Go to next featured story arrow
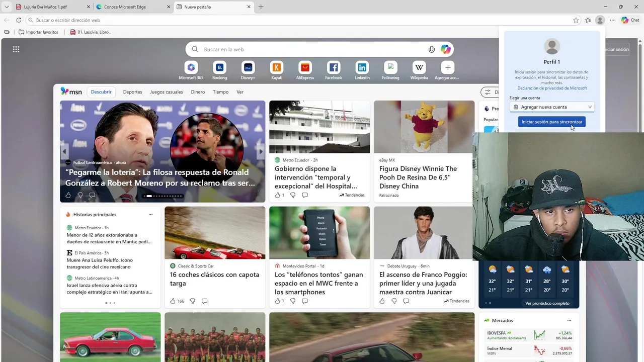644x362 pixels. (260, 151)
